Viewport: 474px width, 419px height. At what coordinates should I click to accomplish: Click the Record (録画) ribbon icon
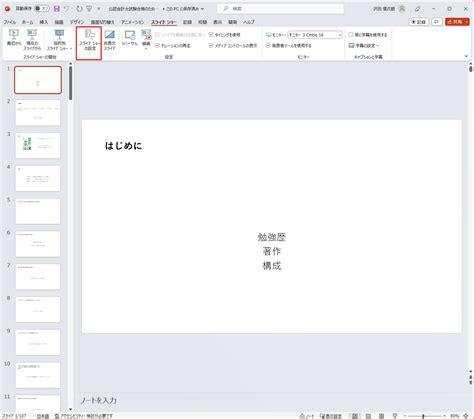coord(146,35)
